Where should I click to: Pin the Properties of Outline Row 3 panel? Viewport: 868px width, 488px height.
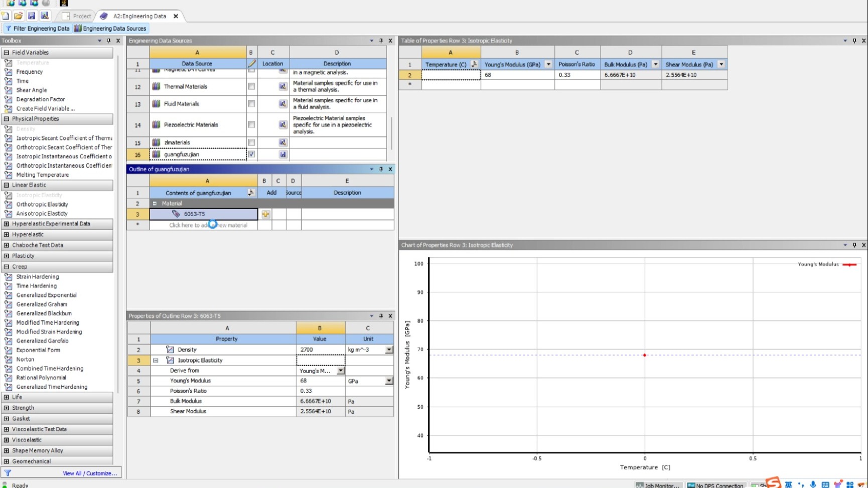381,316
